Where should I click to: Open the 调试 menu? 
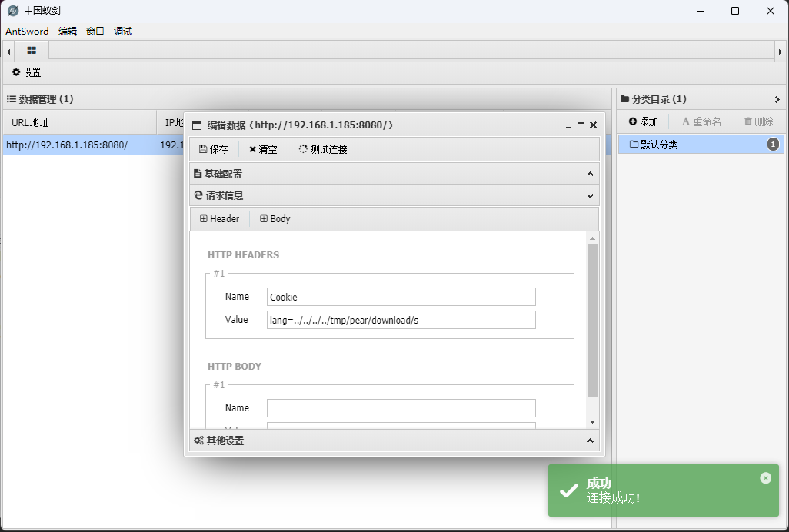point(123,32)
